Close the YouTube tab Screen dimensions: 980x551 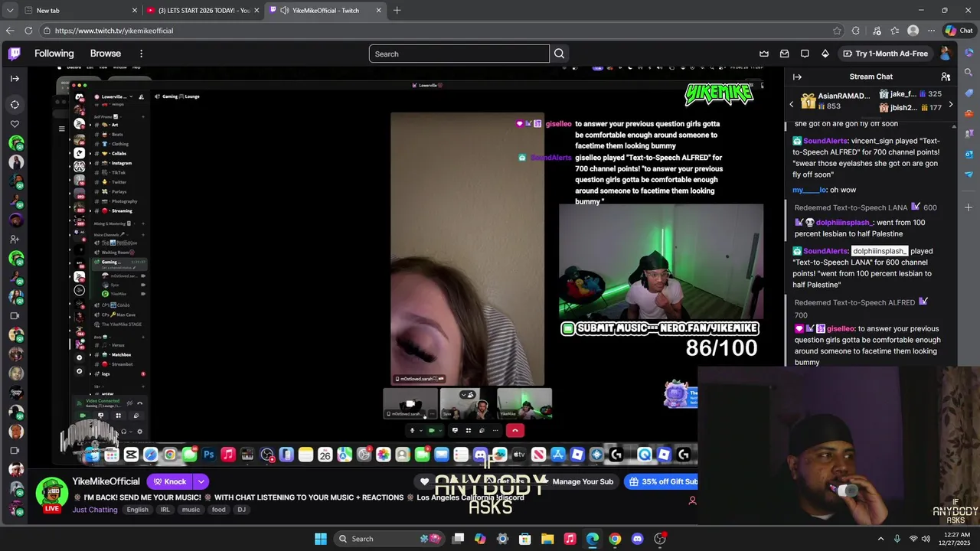click(x=256, y=11)
